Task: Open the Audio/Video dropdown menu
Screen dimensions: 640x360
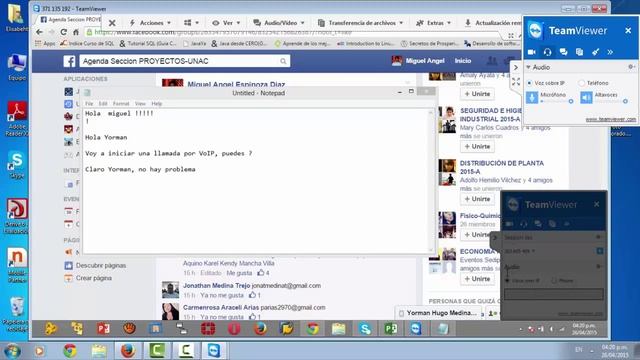Action: tap(279, 23)
